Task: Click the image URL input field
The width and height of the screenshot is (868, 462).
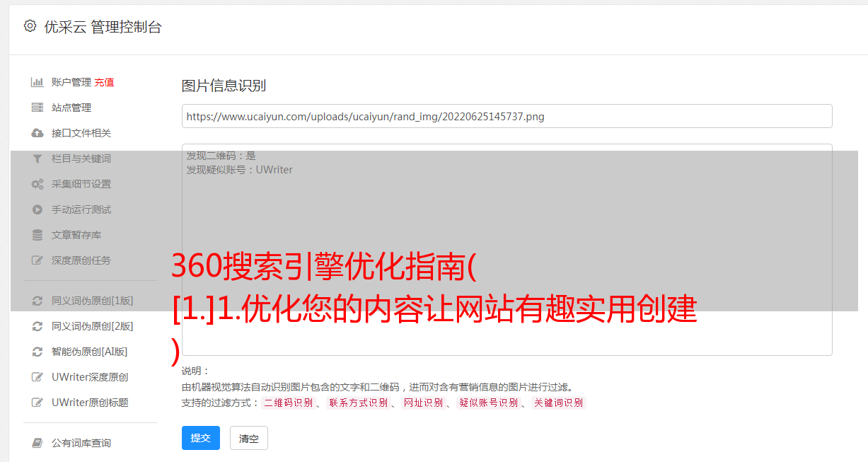Action: click(x=507, y=116)
